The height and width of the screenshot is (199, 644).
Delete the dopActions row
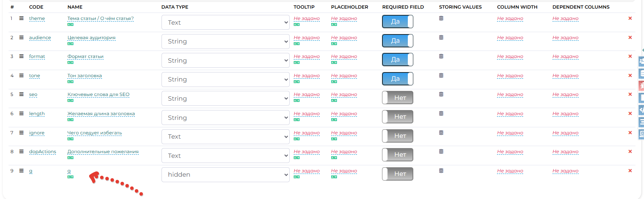(630, 152)
